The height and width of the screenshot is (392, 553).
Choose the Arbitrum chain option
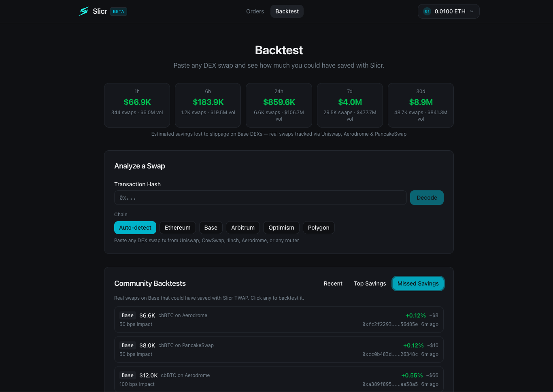[x=243, y=228]
